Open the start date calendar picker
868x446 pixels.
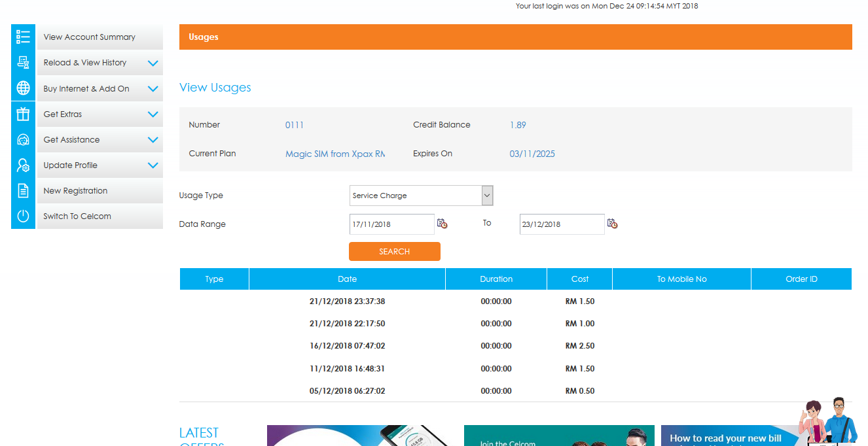point(442,224)
